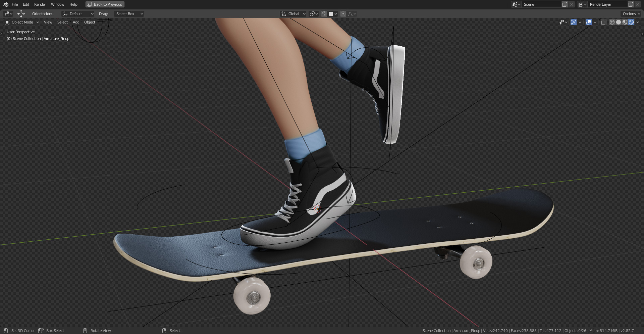Open the Render menu
Image resolution: width=644 pixels, height=334 pixels.
coord(40,4)
